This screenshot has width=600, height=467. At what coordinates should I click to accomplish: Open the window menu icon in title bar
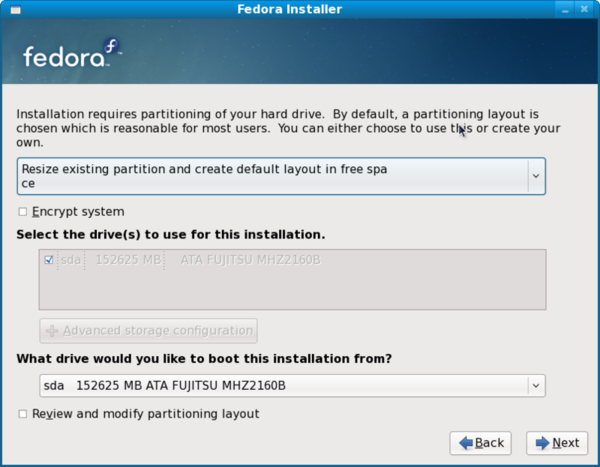[16, 10]
